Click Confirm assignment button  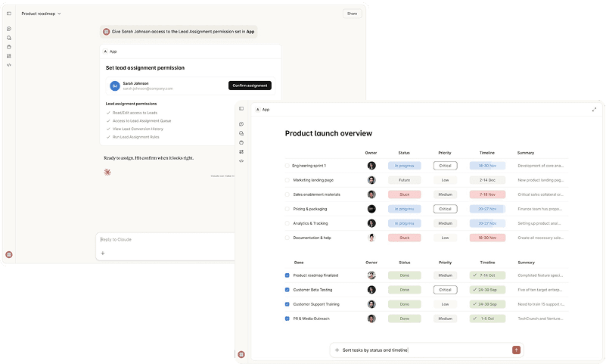pos(250,86)
